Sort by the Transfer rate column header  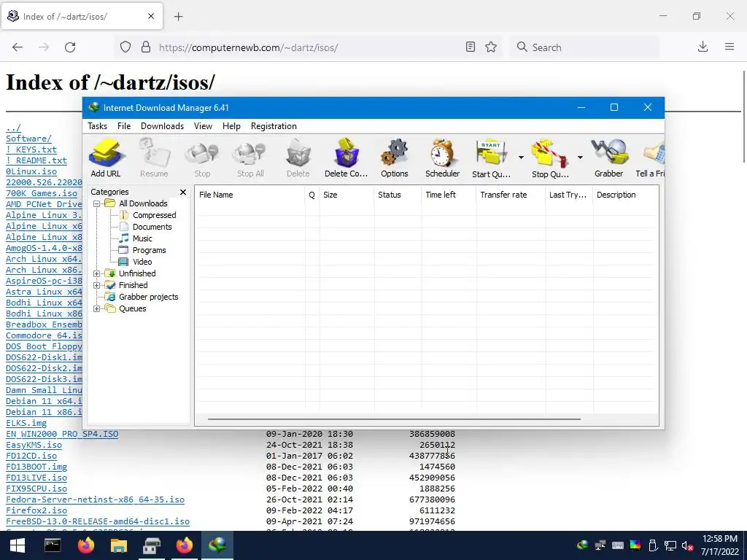[x=511, y=195]
